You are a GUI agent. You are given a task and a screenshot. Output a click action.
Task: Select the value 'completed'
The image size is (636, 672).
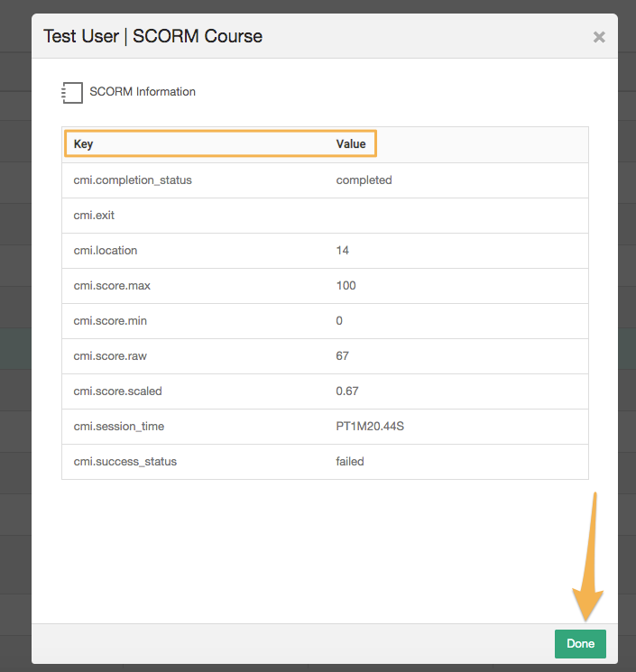[x=364, y=180]
